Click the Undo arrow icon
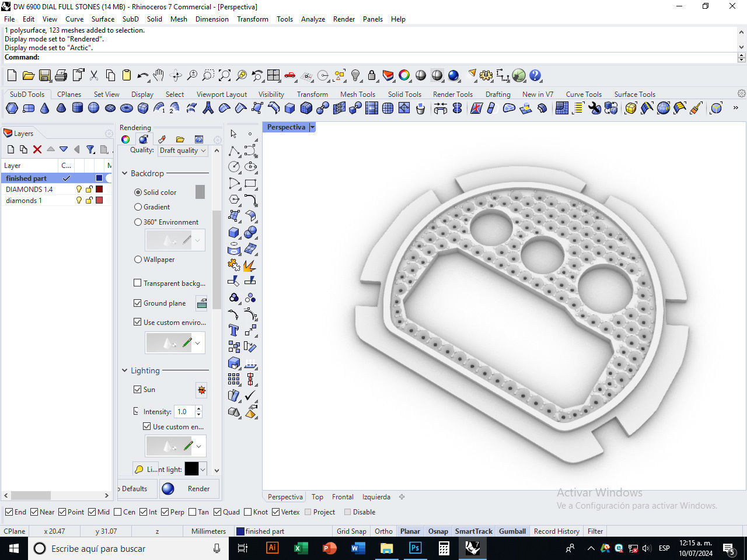747x560 pixels. pyautogui.click(x=142, y=75)
